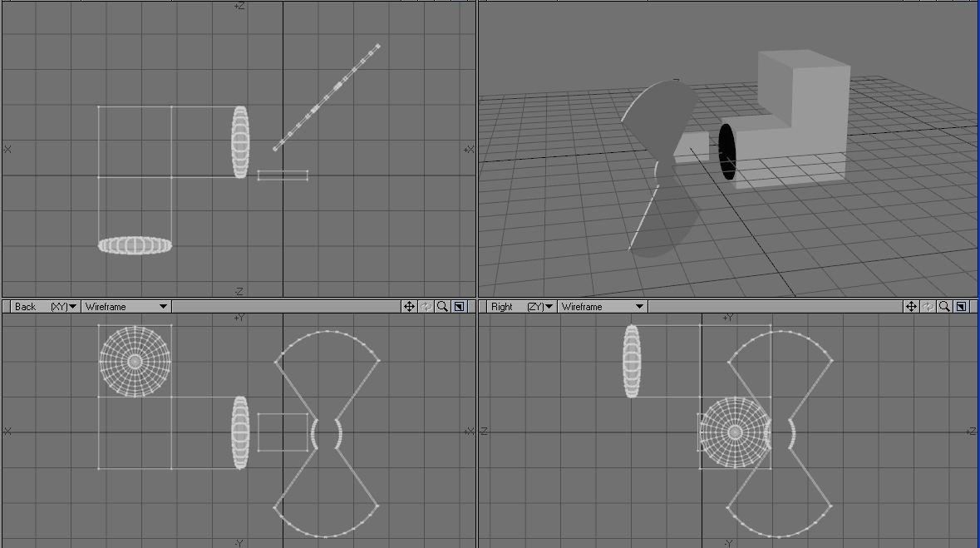Maximize the Right (ZY) viewport
The width and height of the screenshot is (980, 548).
point(961,307)
